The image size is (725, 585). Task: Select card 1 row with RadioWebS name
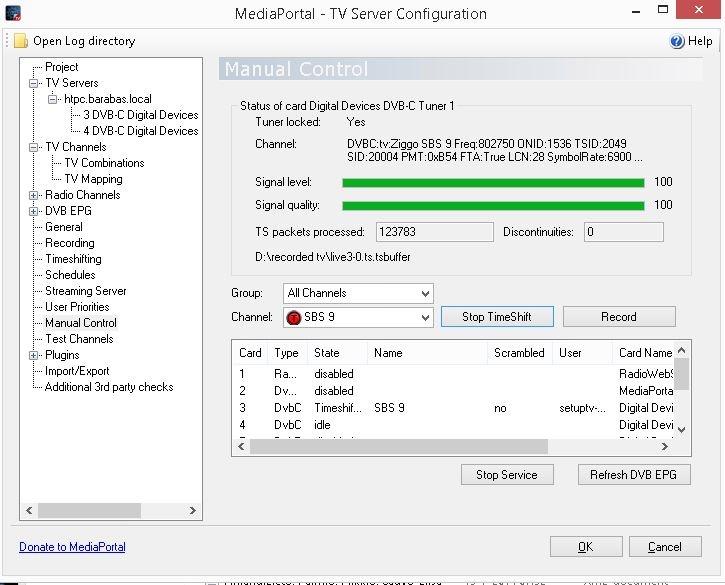click(x=453, y=374)
